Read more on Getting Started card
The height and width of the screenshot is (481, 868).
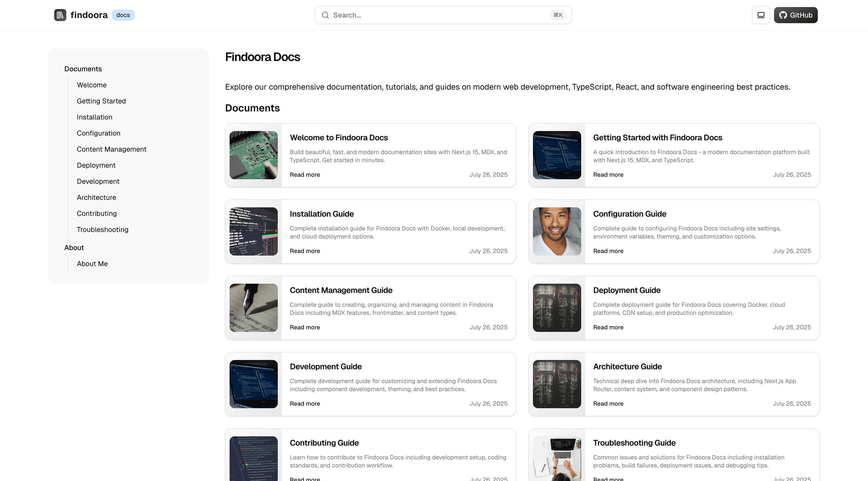tap(608, 175)
